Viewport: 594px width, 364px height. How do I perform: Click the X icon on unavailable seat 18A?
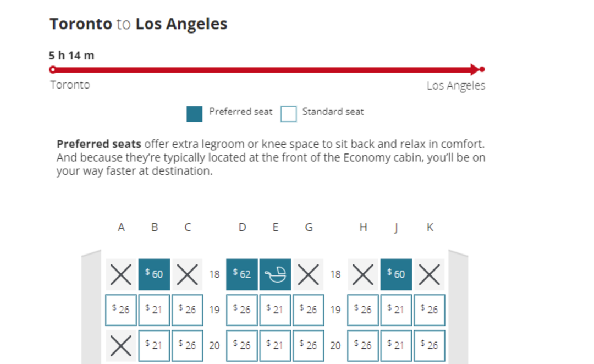click(120, 274)
